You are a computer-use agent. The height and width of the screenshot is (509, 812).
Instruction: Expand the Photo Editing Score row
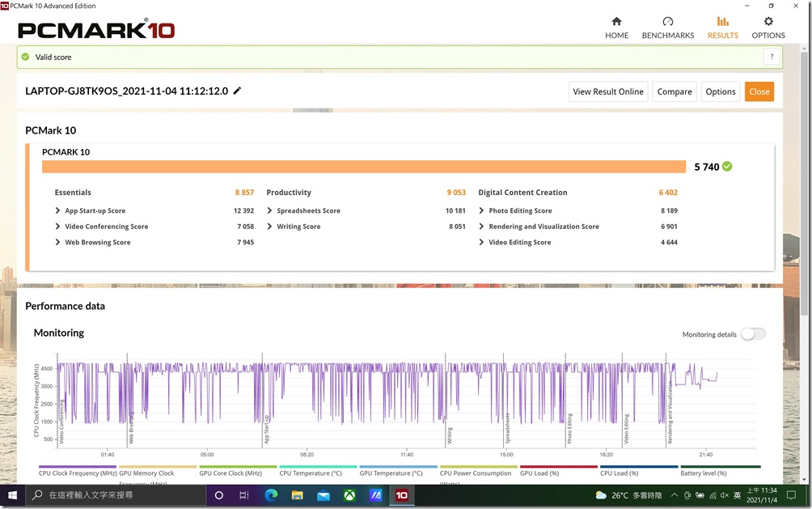click(482, 211)
